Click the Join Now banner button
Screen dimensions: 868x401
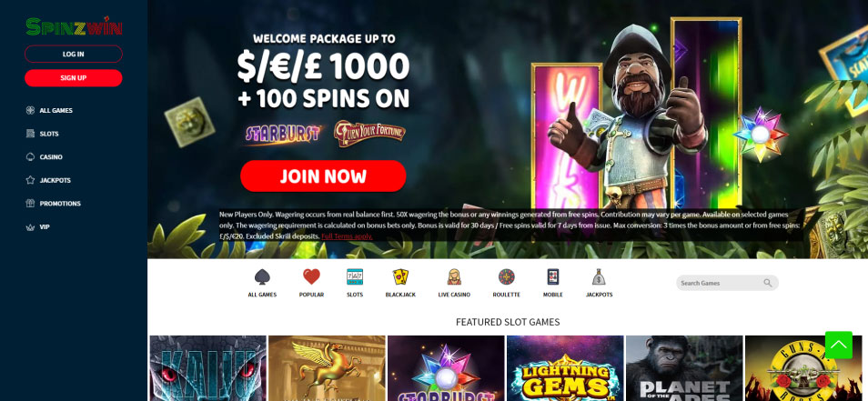323,176
